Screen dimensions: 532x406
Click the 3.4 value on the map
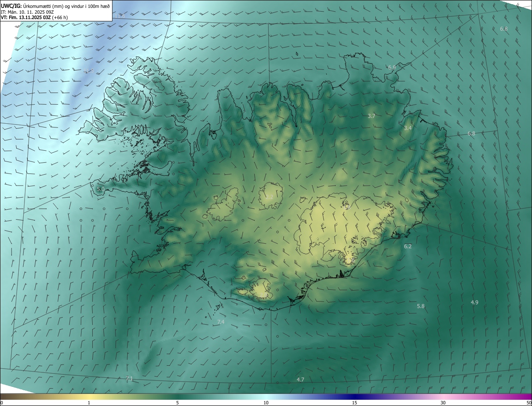(408, 128)
